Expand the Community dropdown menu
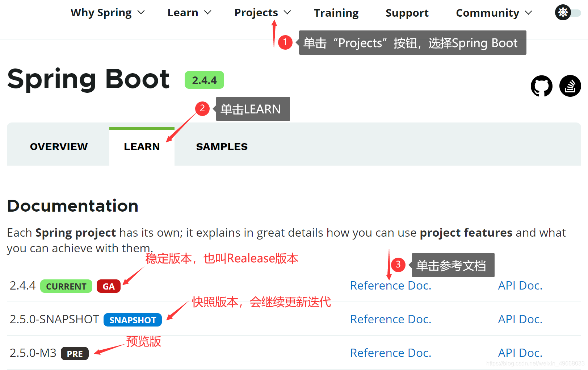 (x=494, y=13)
